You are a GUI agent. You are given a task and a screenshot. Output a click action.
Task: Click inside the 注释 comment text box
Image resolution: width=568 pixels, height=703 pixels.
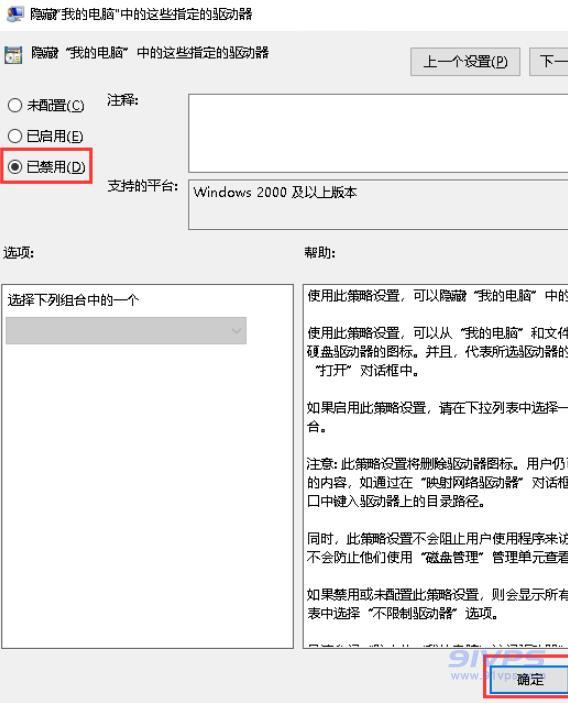pos(378,133)
